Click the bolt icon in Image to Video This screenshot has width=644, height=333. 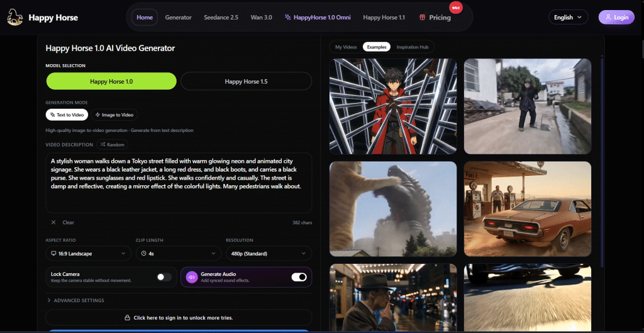(97, 115)
